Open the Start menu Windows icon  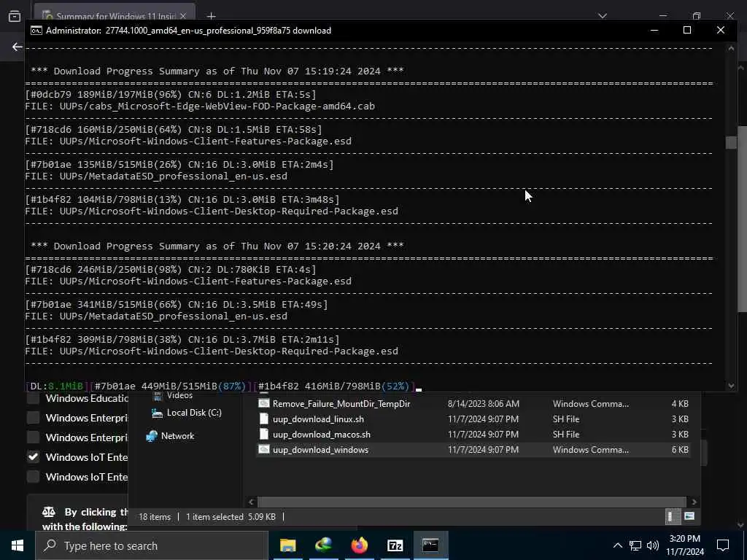(x=18, y=545)
